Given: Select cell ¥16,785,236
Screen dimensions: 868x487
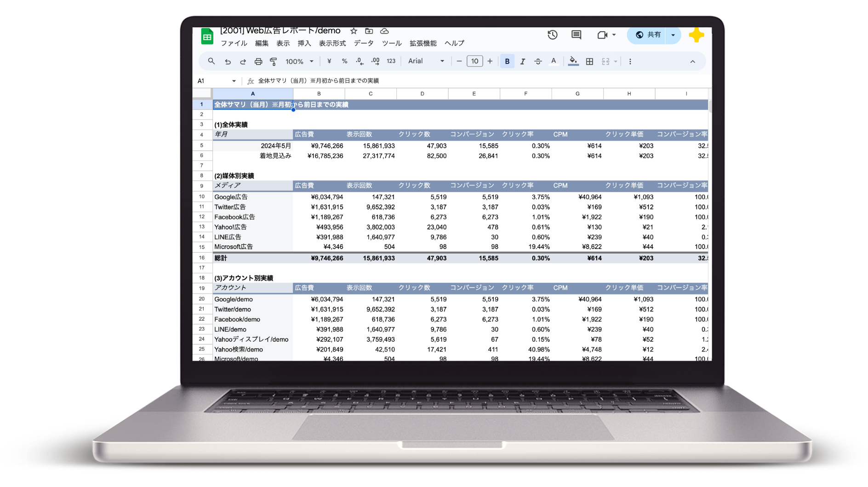Looking at the screenshot, I should click(319, 156).
